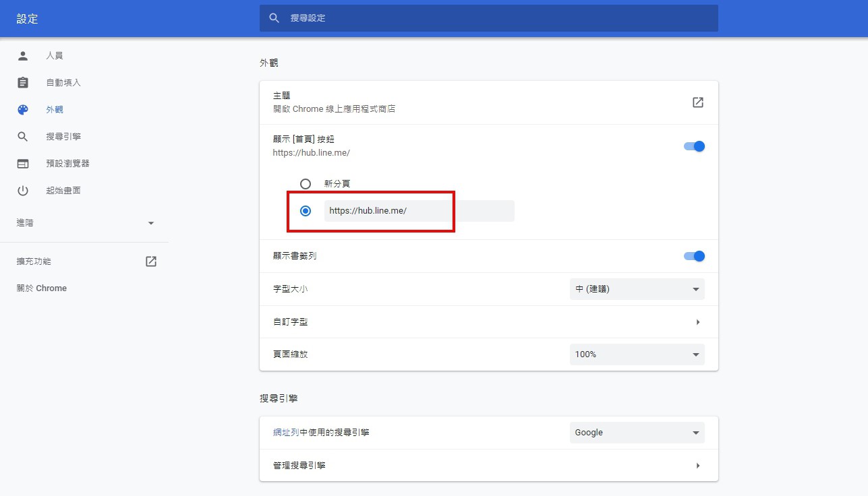The width and height of the screenshot is (868, 496).
Task: Click the clipboard icon beside 自動填入
Action: tap(23, 82)
